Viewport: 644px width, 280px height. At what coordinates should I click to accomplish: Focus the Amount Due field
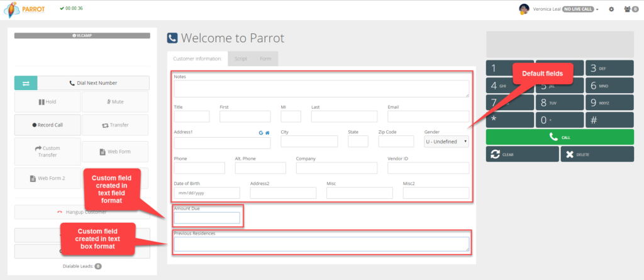pos(207,218)
